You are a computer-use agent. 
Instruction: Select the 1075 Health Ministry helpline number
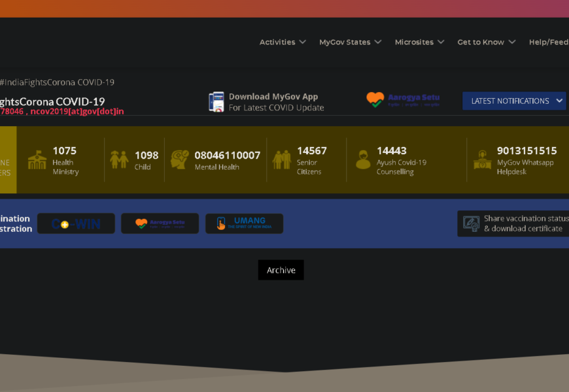coord(65,150)
